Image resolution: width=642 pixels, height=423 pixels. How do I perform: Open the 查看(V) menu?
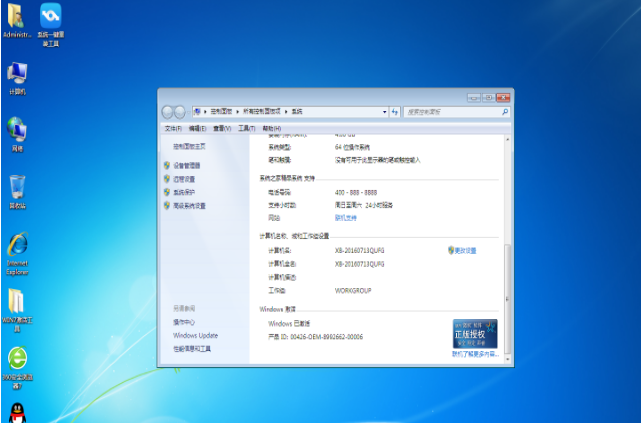point(222,129)
